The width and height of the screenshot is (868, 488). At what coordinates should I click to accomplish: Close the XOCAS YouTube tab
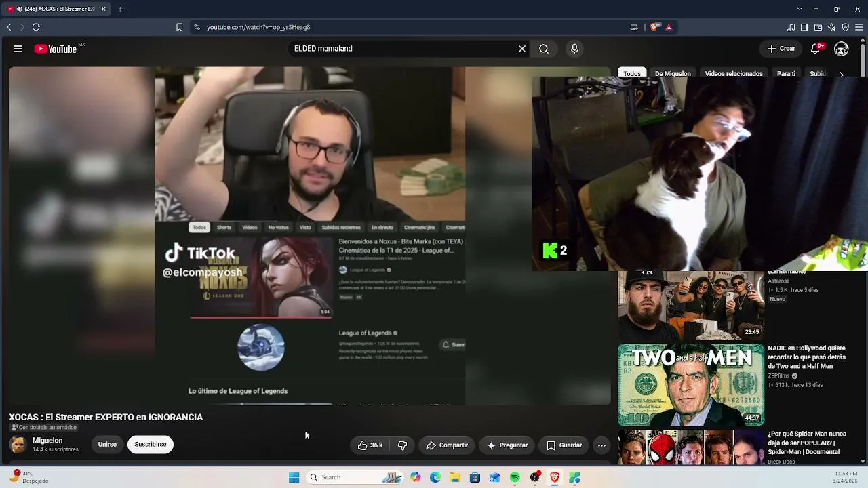click(103, 9)
